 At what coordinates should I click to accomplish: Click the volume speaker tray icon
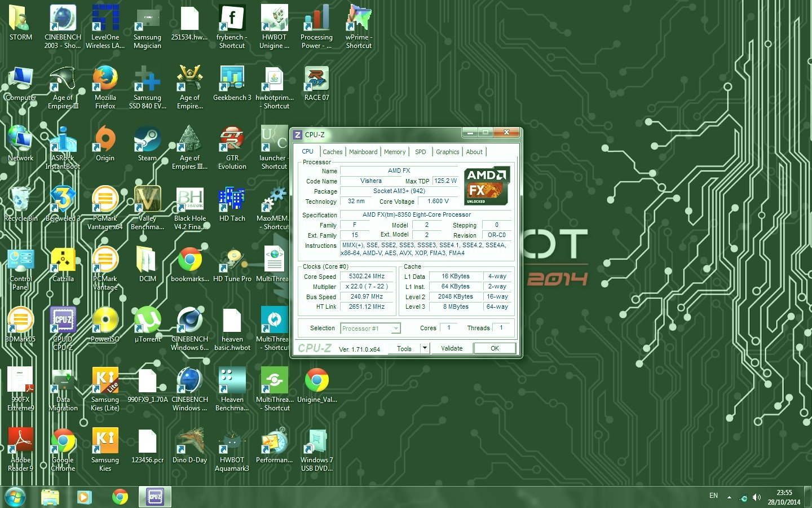[756, 497]
